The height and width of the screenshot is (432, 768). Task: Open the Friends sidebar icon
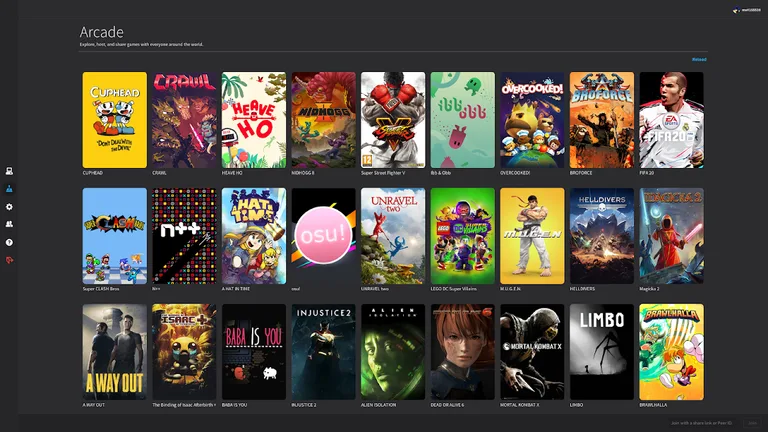click(x=9, y=224)
